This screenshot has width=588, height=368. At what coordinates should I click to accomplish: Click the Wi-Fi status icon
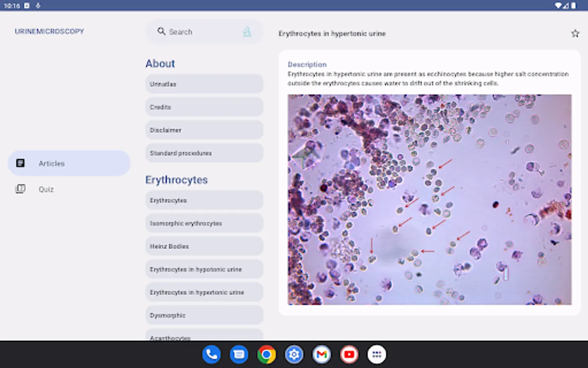pyautogui.click(x=558, y=6)
